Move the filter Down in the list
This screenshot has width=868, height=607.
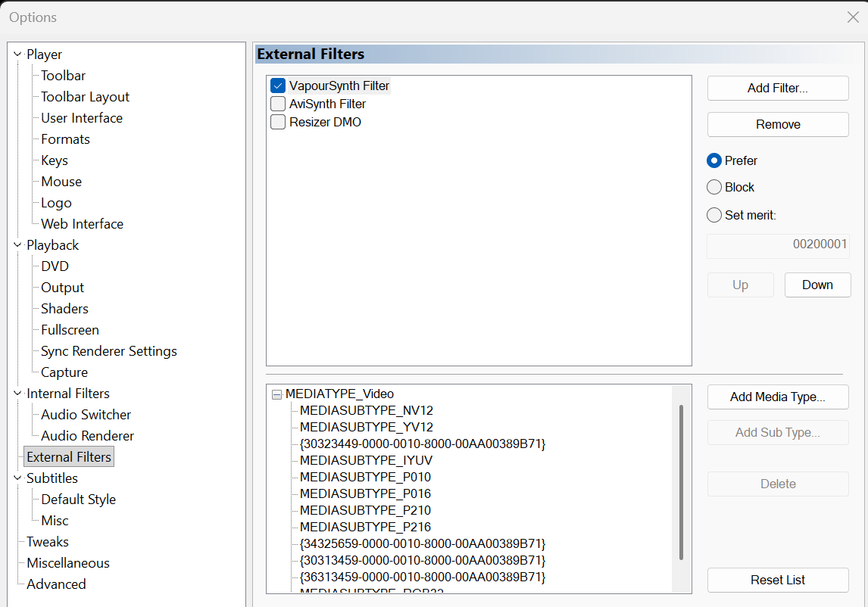[817, 285]
